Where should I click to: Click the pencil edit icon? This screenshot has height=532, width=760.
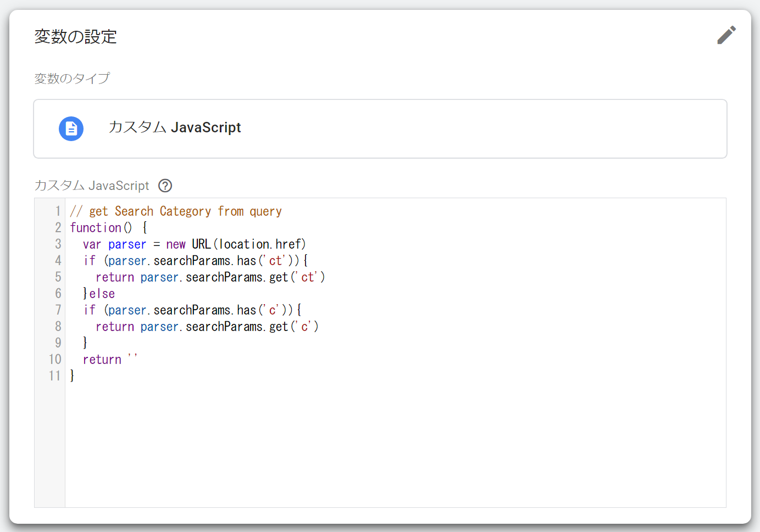click(x=726, y=35)
